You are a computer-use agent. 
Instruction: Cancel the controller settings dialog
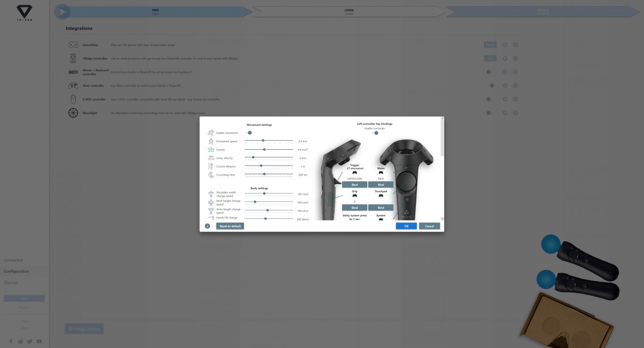[429, 226]
